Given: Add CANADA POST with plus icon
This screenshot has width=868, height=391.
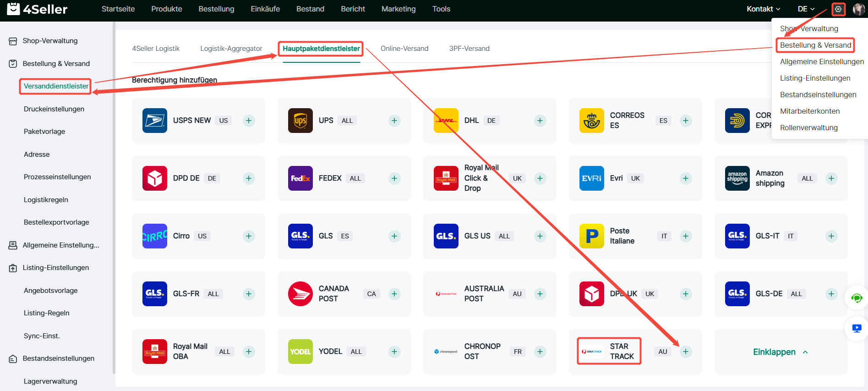Looking at the screenshot, I should coord(394,294).
